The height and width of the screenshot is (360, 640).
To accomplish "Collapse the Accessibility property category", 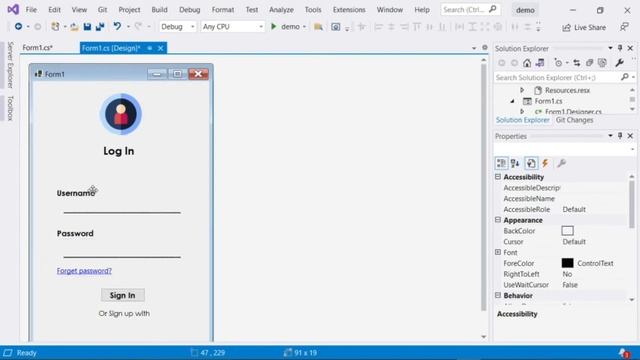I will pos(498,177).
